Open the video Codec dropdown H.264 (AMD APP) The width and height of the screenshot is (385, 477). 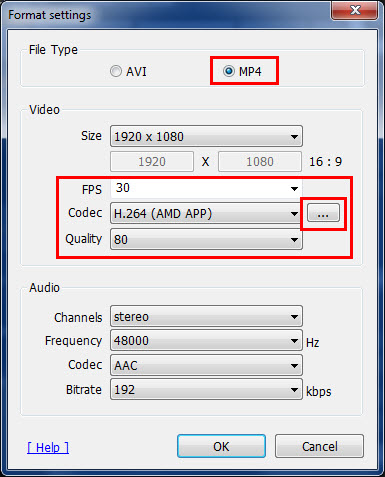coord(206,213)
